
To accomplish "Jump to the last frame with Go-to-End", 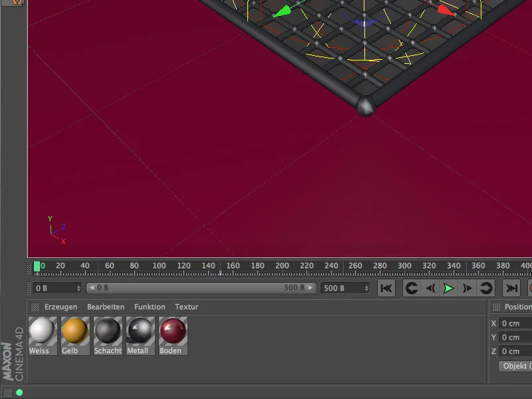I will pos(511,288).
